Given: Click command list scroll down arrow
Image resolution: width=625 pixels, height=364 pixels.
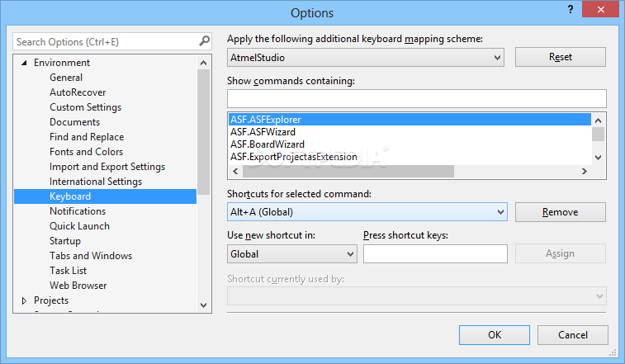Looking at the screenshot, I should coord(598,157).
